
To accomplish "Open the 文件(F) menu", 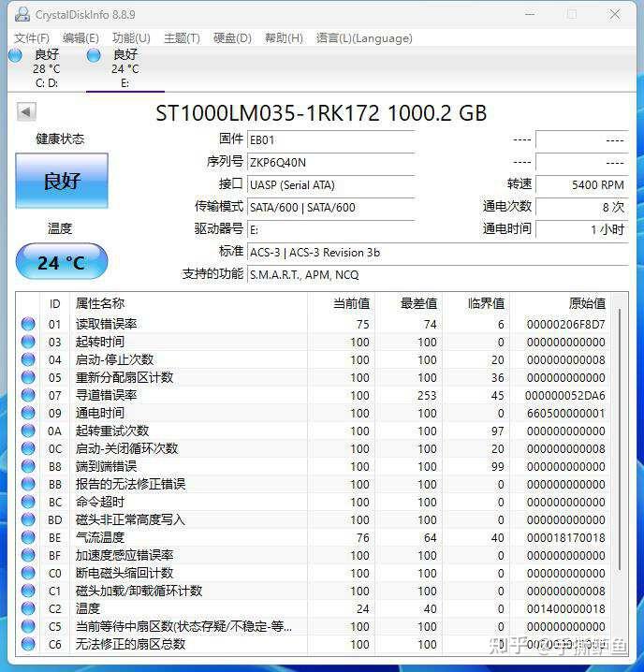I will coord(32,38).
